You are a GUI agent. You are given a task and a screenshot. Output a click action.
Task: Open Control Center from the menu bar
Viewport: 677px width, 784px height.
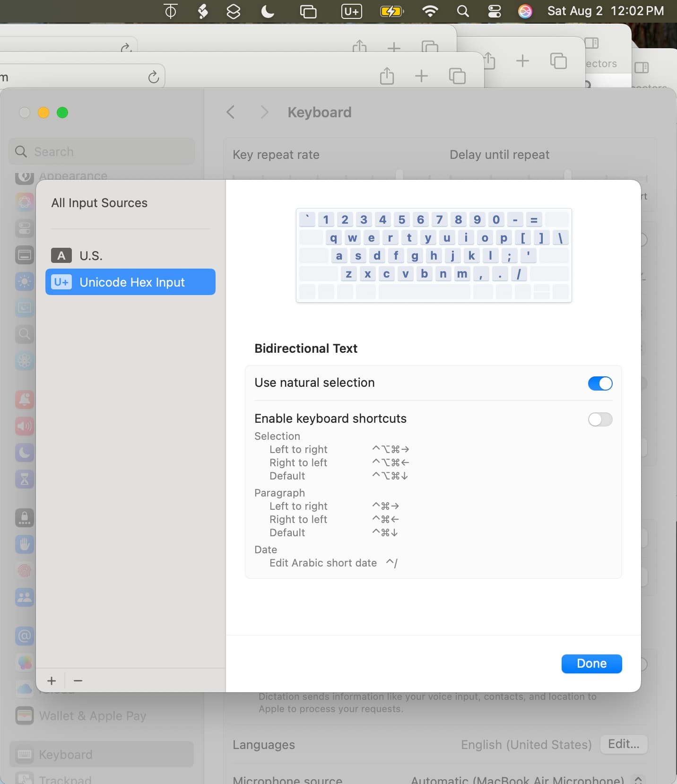click(x=494, y=11)
